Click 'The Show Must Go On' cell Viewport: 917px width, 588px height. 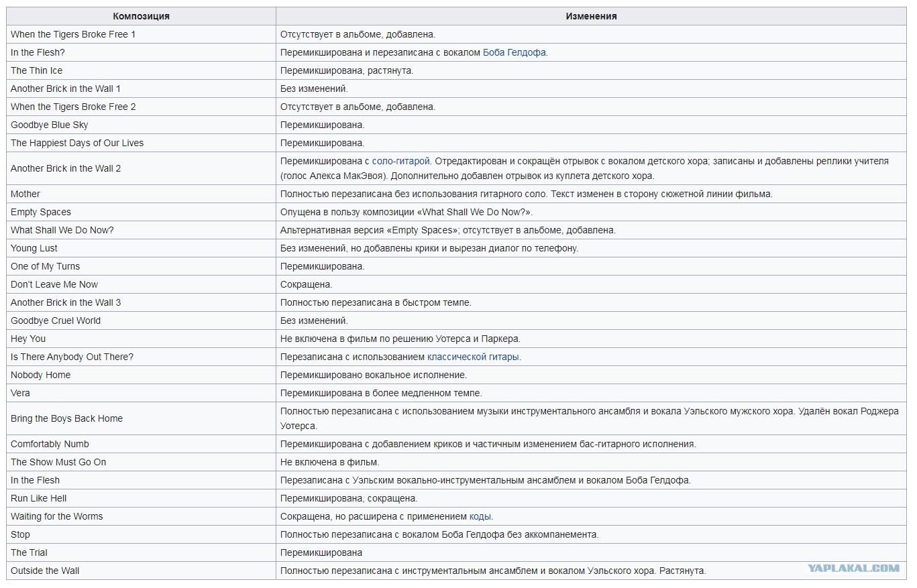click(x=141, y=462)
